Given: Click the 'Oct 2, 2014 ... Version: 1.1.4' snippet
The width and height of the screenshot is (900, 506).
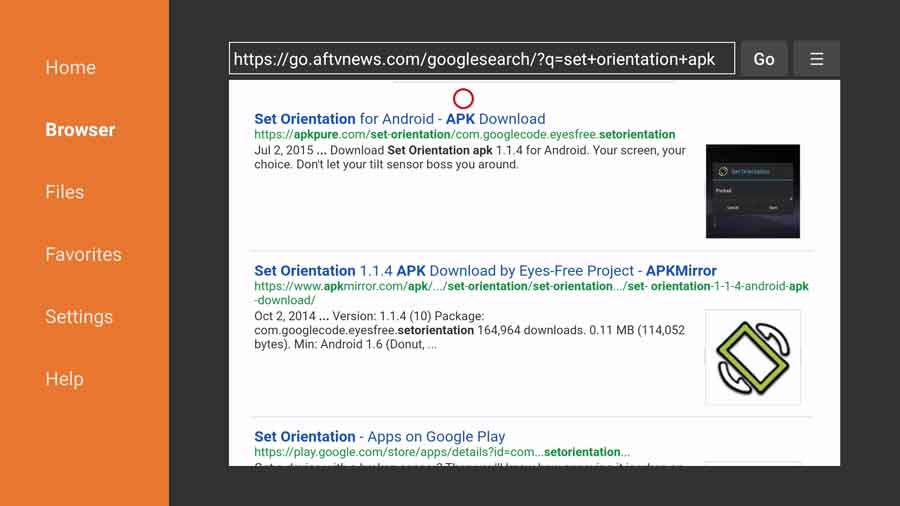Looking at the screenshot, I should coord(470,330).
